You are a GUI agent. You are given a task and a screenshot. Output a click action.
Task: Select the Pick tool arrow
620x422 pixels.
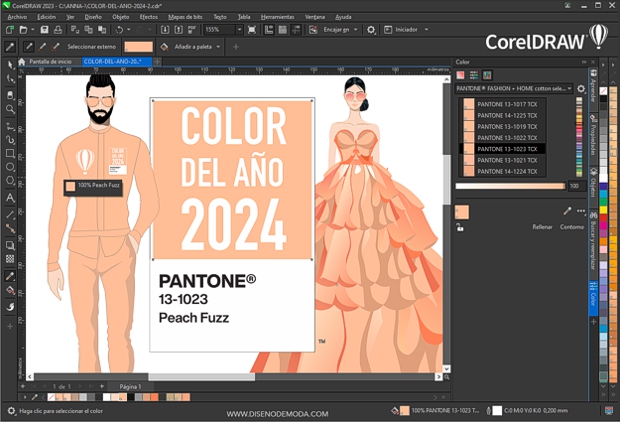coord(10,64)
